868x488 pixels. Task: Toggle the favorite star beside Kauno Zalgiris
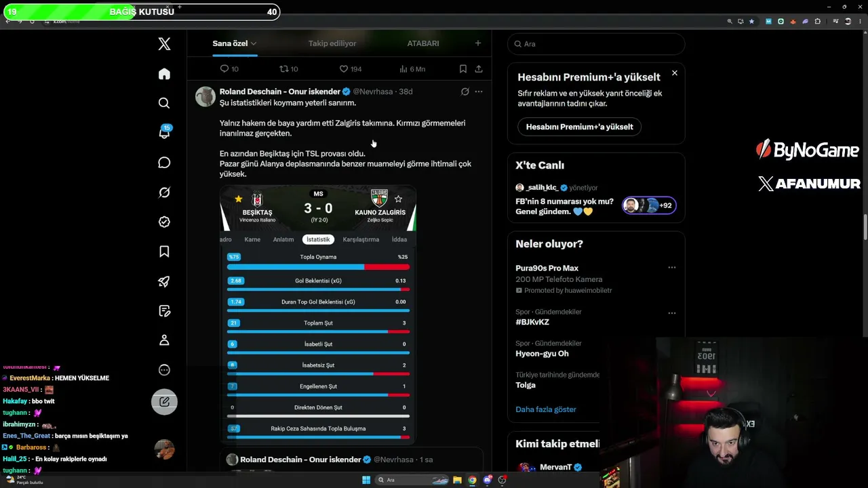pyautogui.click(x=398, y=199)
